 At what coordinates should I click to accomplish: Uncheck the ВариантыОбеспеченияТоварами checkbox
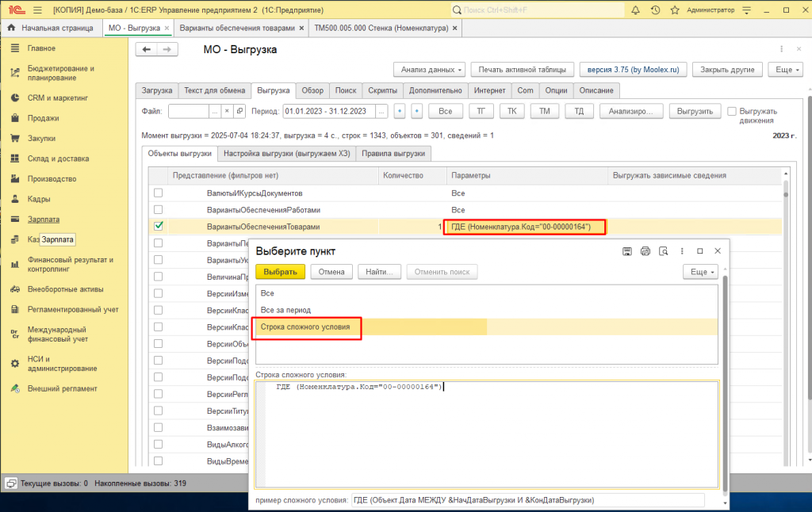[159, 226]
